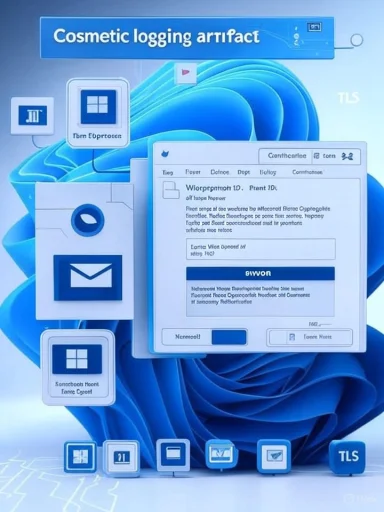Image resolution: width=384 pixels, height=512 pixels.
Task: Click the small screen icon in banner corner
Action: point(314,27)
